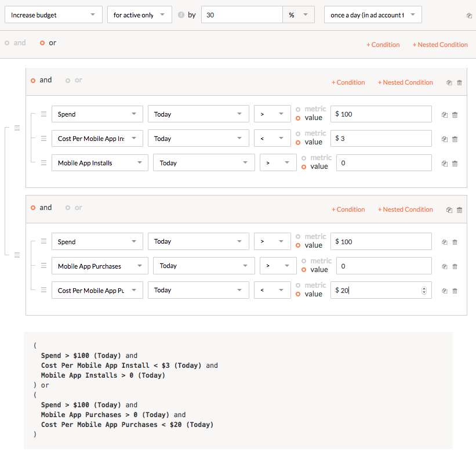Copy the Cost Per Mobile App Purchases condition
Screen dimensions: 476x456
point(445,291)
